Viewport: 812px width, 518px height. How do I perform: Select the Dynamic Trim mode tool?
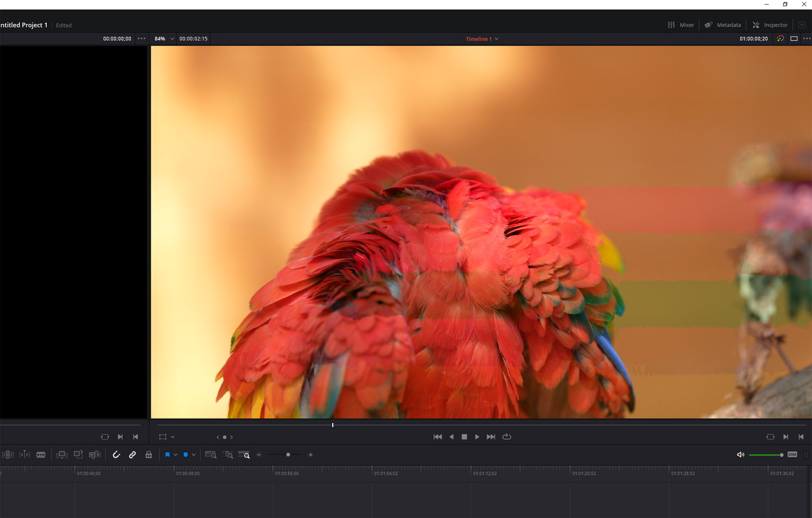tap(24, 455)
